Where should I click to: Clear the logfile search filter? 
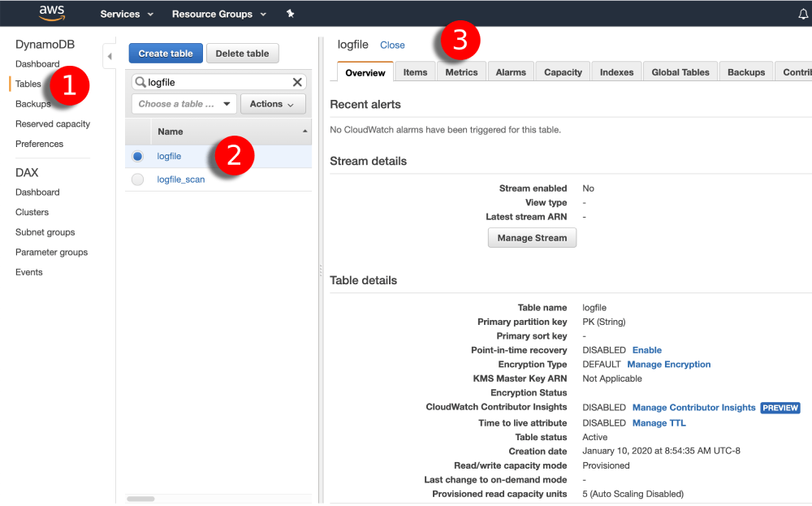[297, 82]
